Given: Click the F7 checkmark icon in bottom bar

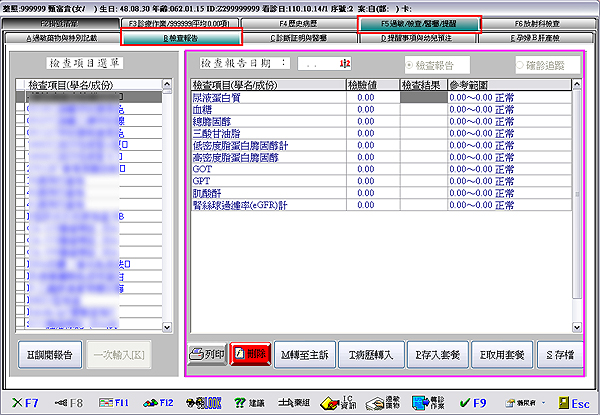Looking at the screenshot, I should pyautogui.click(x=25, y=402).
